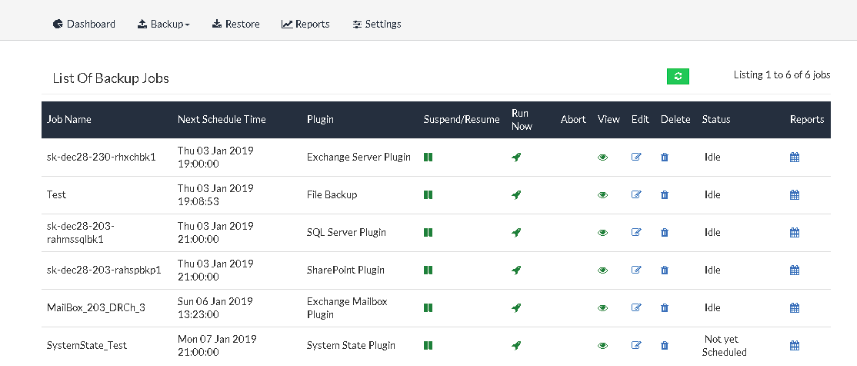Open reports for sk-dec28-230-rhxchbk1 job
This screenshot has width=857, height=366.
tap(795, 157)
